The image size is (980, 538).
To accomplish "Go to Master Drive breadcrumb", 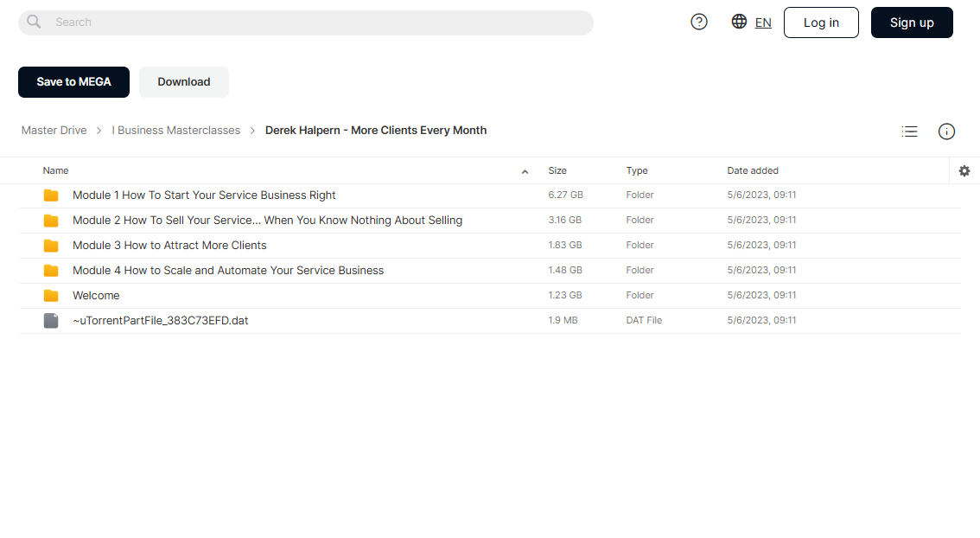I will point(54,130).
